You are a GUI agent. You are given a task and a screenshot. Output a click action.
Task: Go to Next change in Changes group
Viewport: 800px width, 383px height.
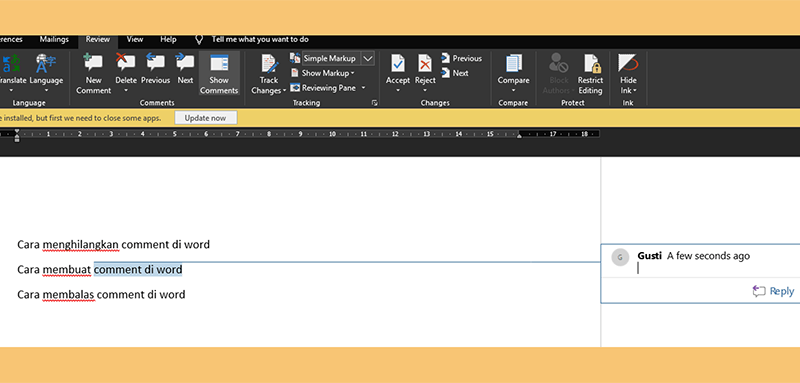(x=455, y=73)
